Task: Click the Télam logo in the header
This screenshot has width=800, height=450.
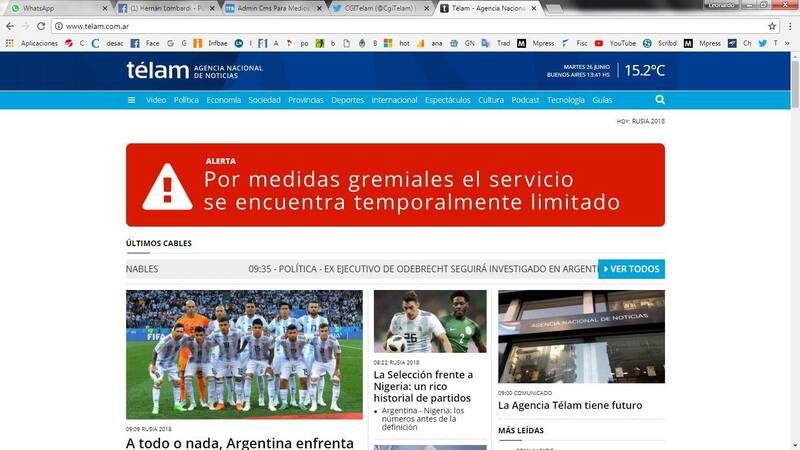Action: [157, 70]
